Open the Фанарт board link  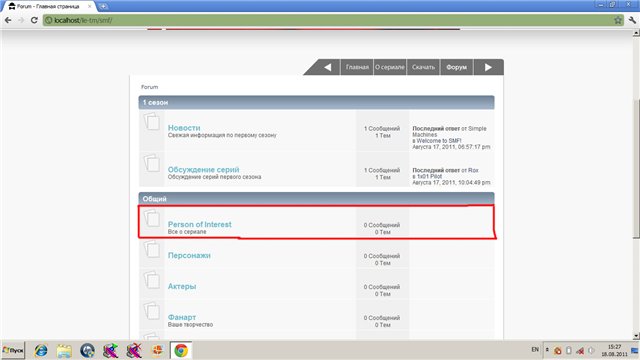[x=182, y=317]
